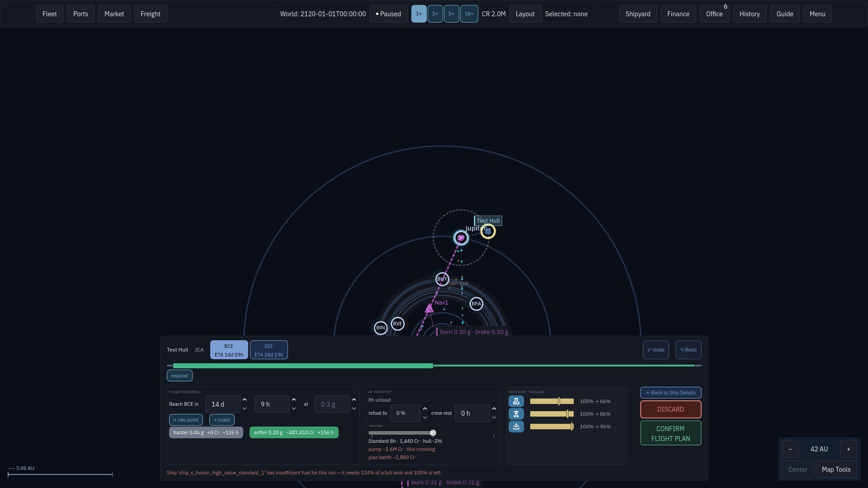The image size is (868, 488).
Task: Add a coast segment
Action: tap(222, 420)
